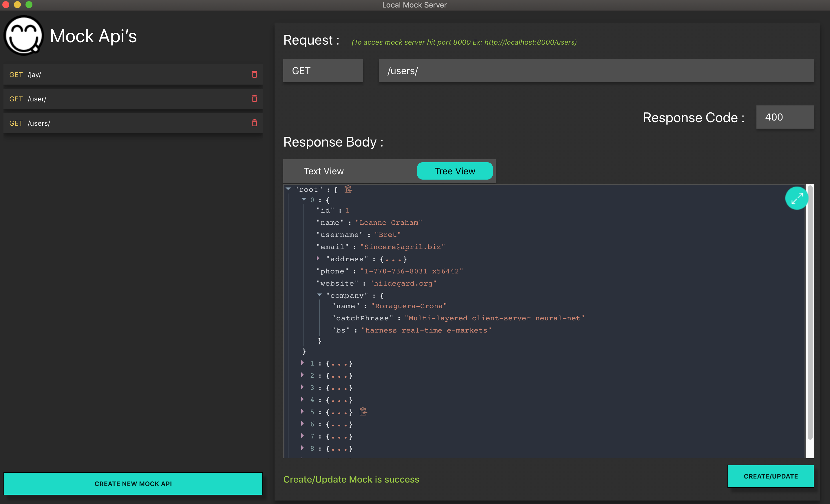The height and width of the screenshot is (504, 830).
Task: Click the JSON editor vertical scrollbar
Action: (x=810, y=313)
